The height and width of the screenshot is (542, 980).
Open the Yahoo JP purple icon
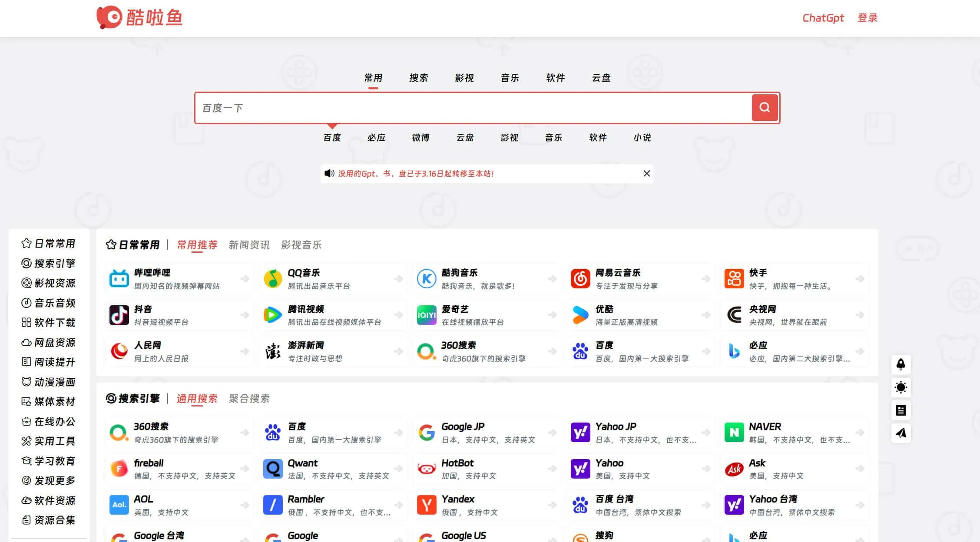(580, 433)
